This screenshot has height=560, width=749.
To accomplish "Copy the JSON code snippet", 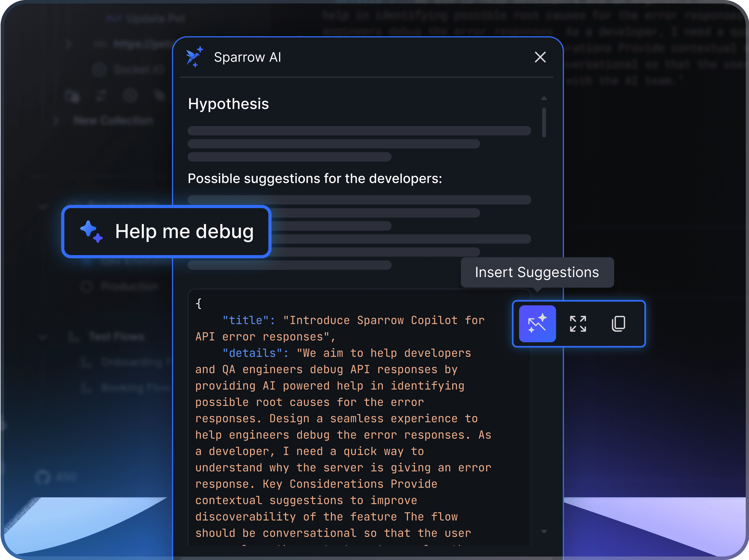I will pyautogui.click(x=618, y=324).
